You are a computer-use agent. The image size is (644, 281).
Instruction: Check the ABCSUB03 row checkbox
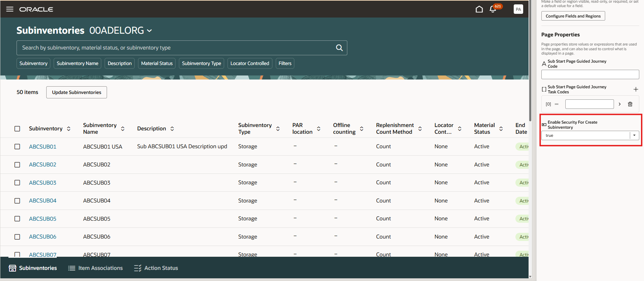pos(17,183)
